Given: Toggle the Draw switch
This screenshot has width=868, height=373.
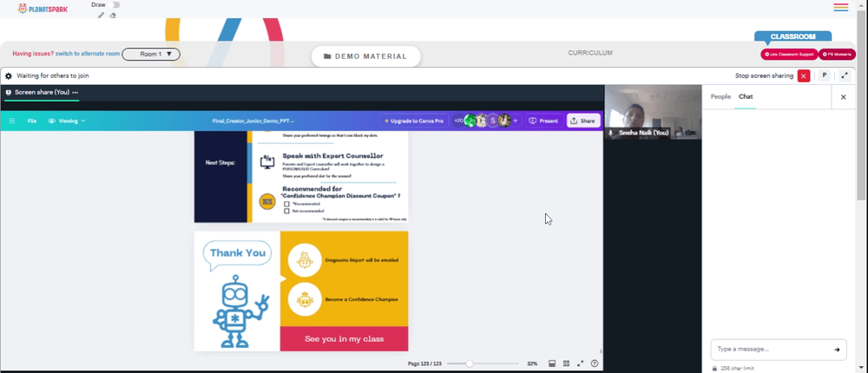Looking at the screenshot, I should coord(115,5).
